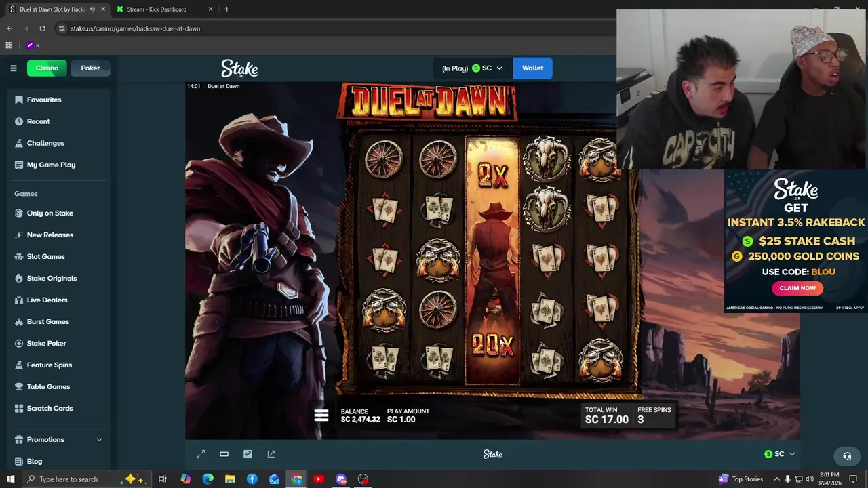Viewport: 868px width, 488px height.
Task: Mute the Duel at Dawn tab audio
Action: coord(92,9)
